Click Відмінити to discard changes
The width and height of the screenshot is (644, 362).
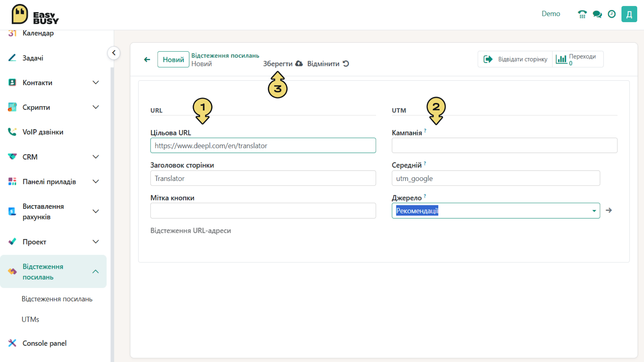pyautogui.click(x=328, y=64)
